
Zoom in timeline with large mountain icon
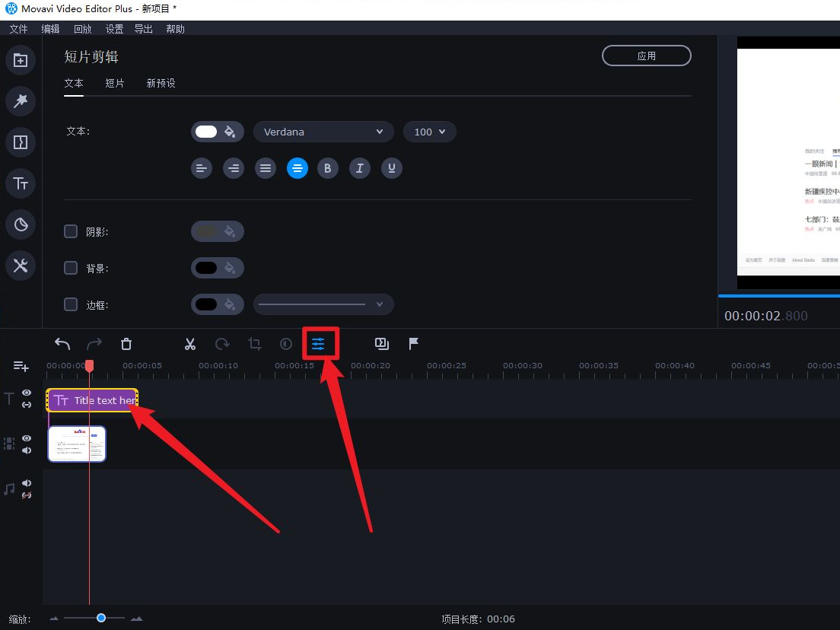(137, 619)
